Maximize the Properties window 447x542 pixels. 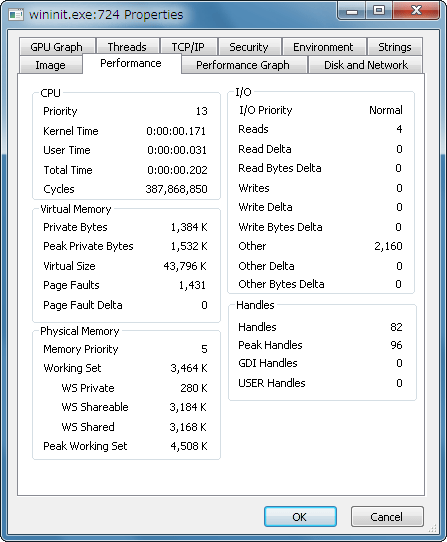pos(379,11)
